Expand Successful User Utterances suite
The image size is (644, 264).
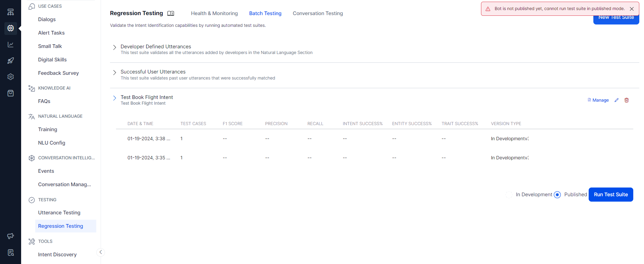pos(115,72)
